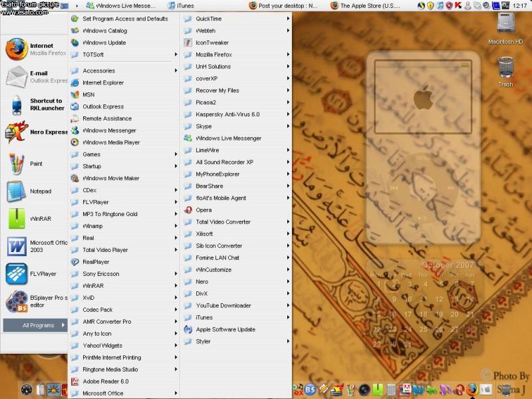
Task: Click the Firefox globe icon in the bottom dock
Action: 472,390
